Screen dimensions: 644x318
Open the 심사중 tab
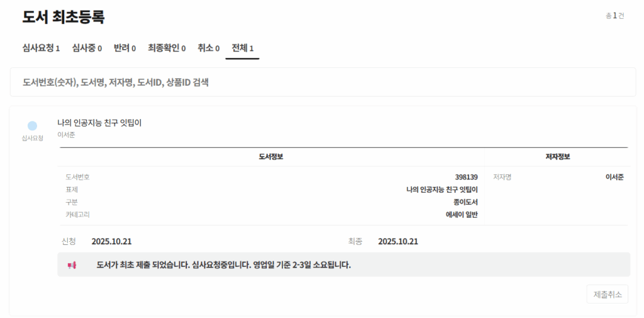[87, 48]
